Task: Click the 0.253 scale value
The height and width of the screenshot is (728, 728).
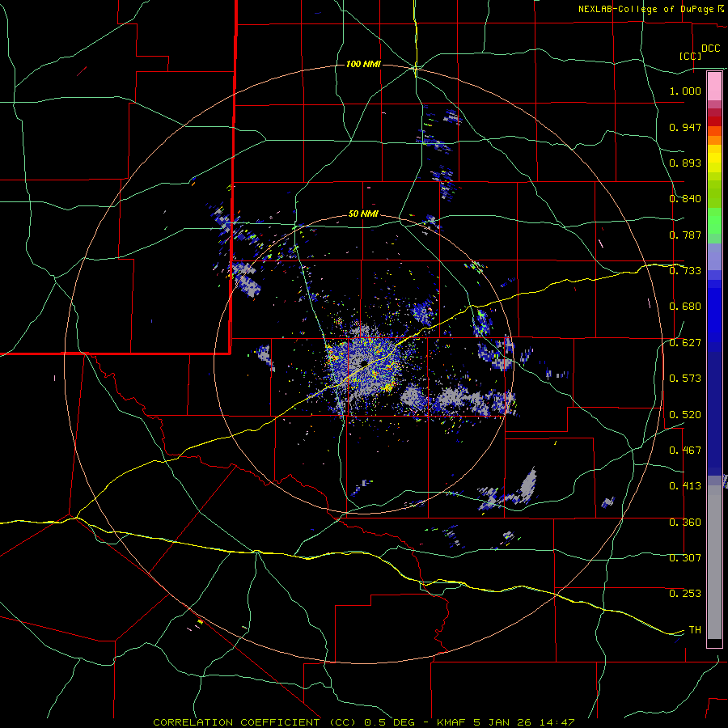Action: point(685,594)
